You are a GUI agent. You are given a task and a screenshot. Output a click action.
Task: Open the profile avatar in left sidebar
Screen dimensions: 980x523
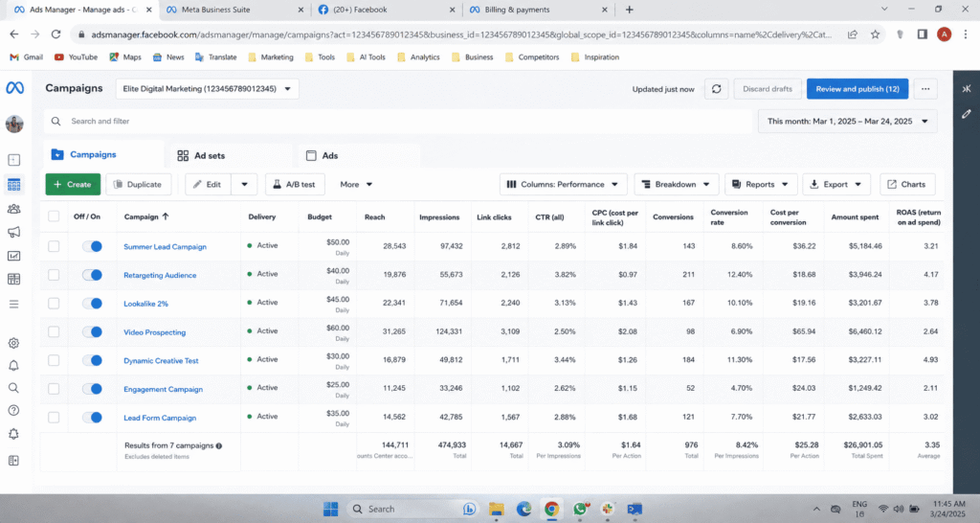pyautogui.click(x=14, y=124)
